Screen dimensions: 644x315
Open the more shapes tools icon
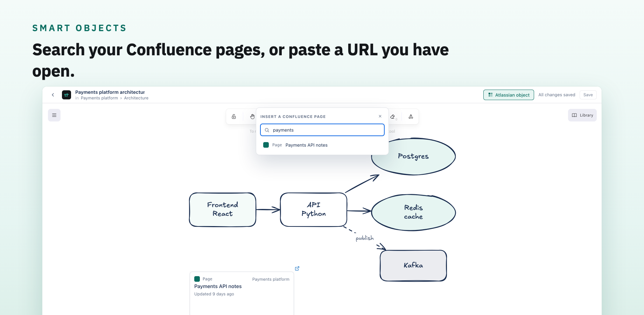tap(411, 117)
